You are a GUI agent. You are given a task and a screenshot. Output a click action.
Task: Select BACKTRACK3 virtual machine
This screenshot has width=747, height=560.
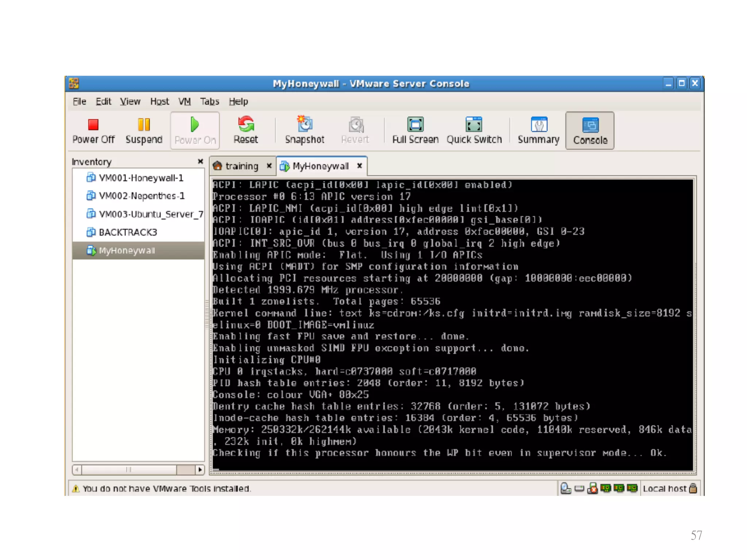click(x=128, y=232)
